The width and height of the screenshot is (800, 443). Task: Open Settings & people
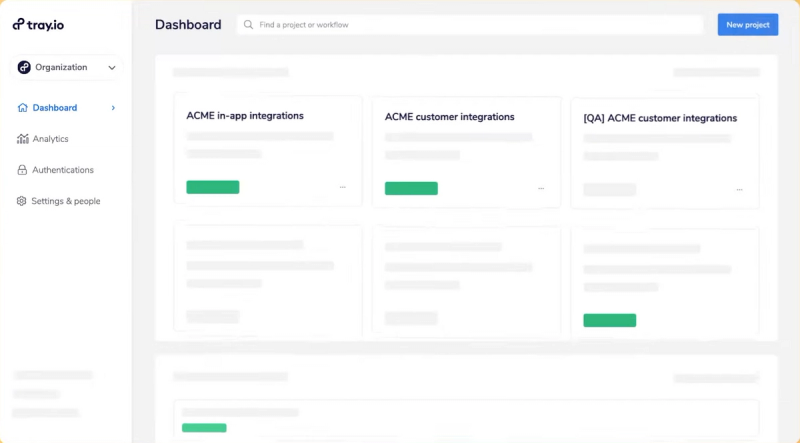tap(66, 201)
